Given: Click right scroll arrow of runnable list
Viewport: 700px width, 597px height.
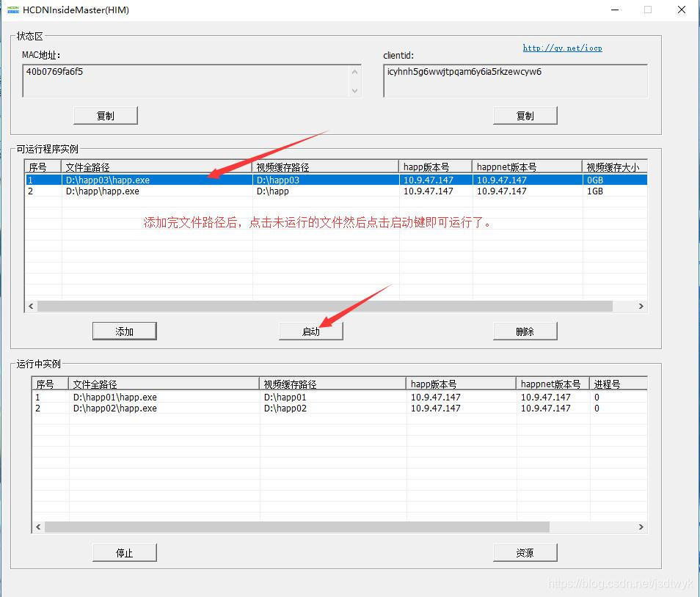Looking at the screenshot, I should click(641, 306).
